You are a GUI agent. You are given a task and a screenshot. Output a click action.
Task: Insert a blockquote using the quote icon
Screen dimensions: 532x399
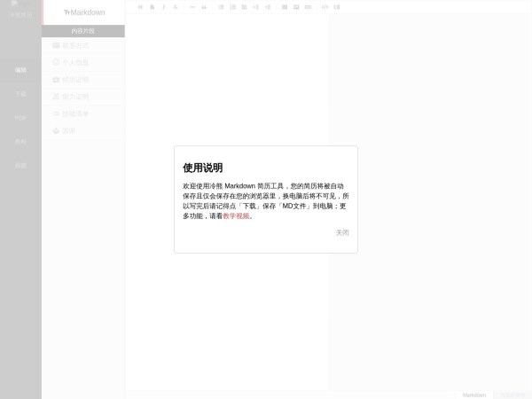coord(204,6)
